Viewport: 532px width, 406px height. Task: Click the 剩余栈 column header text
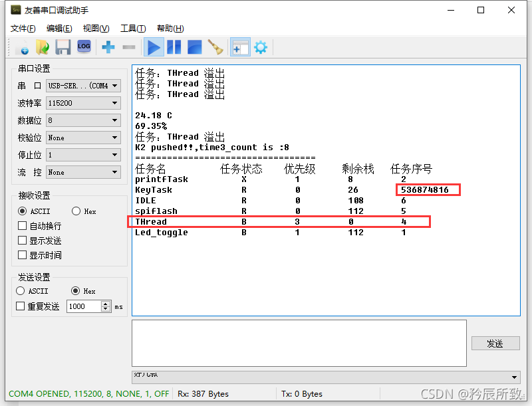[x=358, y=168]
